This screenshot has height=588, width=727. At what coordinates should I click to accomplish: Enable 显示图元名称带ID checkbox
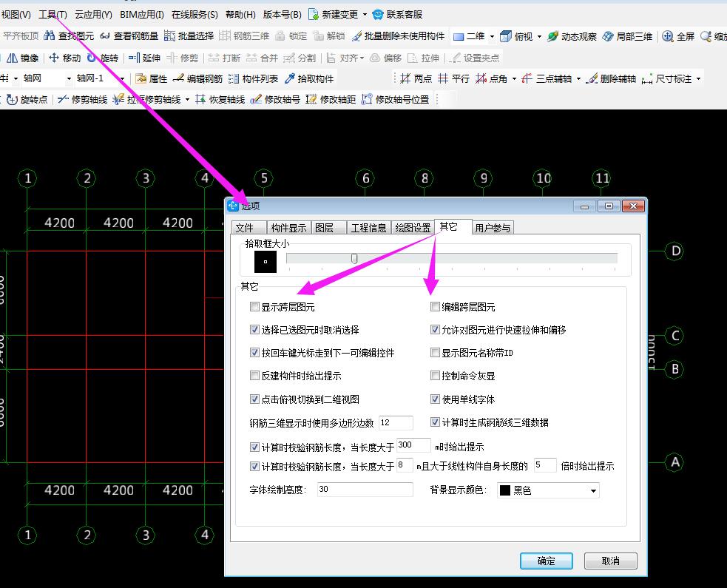pos(435,352)
